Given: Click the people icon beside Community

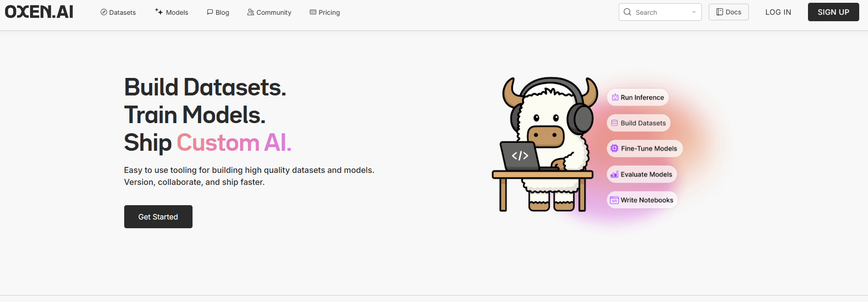Looking at the screenshot, I should click(251, 12).
